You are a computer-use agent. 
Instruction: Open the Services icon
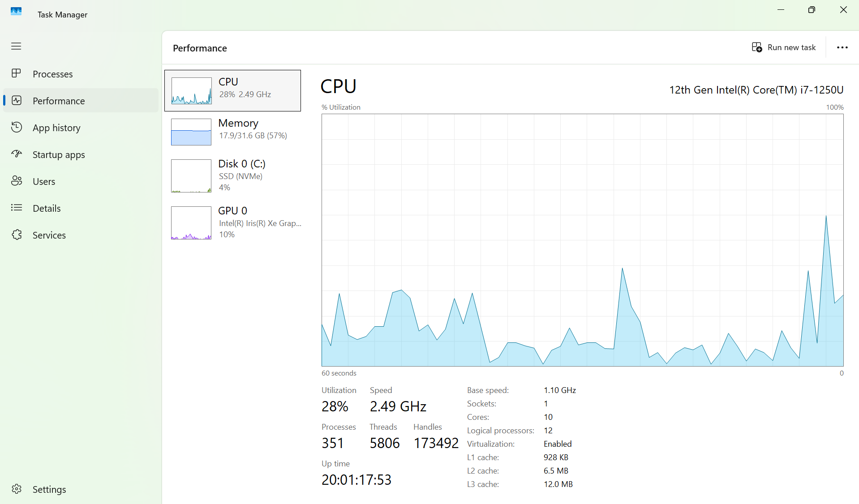(17, 235)
